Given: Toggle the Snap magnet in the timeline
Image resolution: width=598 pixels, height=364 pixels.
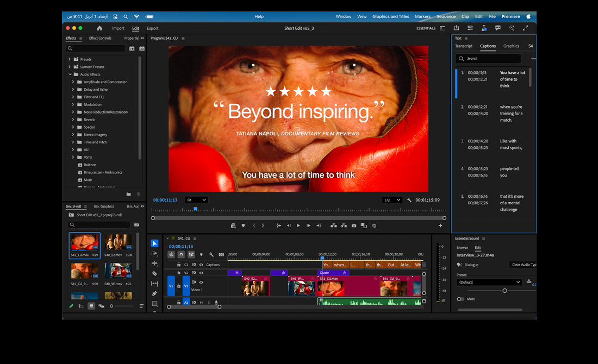Looking at the screenshot, I should (x=181, y=254).
